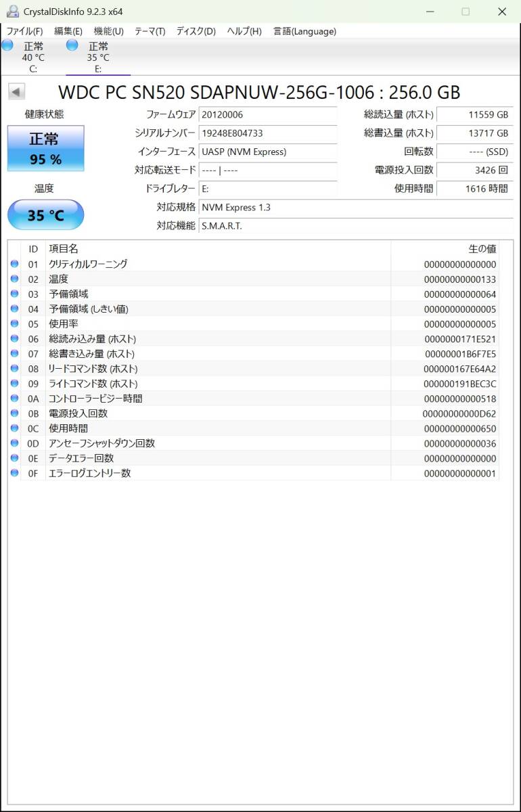
Task: Go to previous disk with left arrow
Action: (16, 92)
